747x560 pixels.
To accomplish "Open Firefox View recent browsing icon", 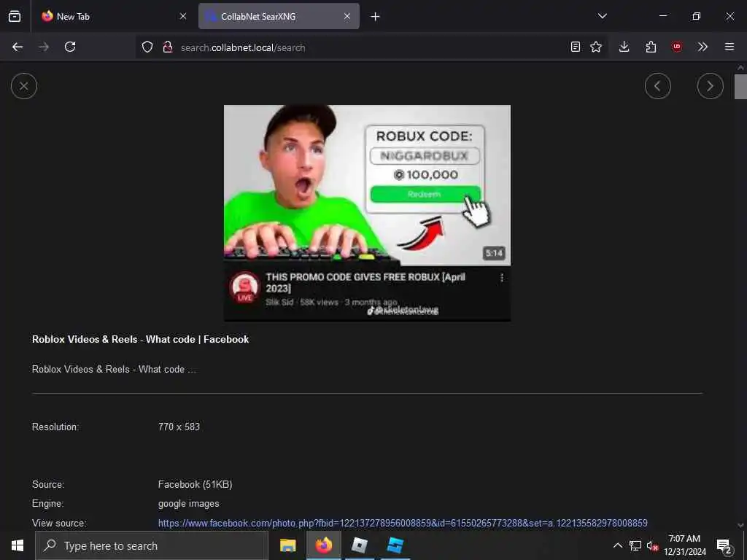I will (x=15, y=16).
